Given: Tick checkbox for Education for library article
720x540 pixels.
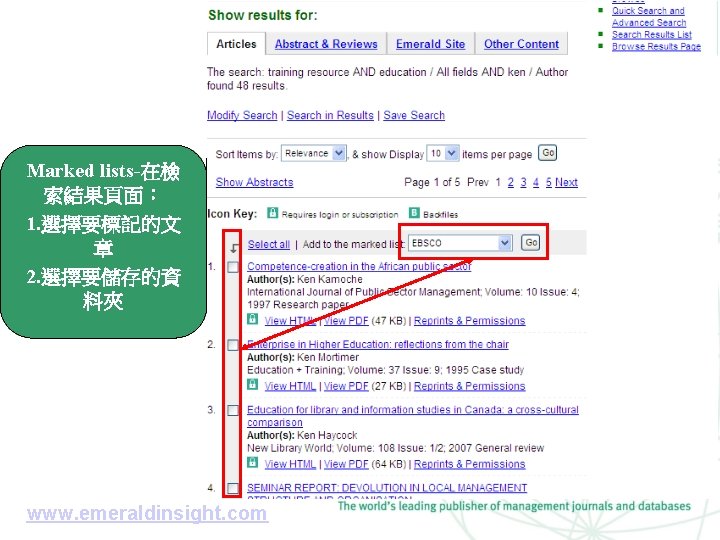Looking at the screenshot, I should tap(233, 410).
